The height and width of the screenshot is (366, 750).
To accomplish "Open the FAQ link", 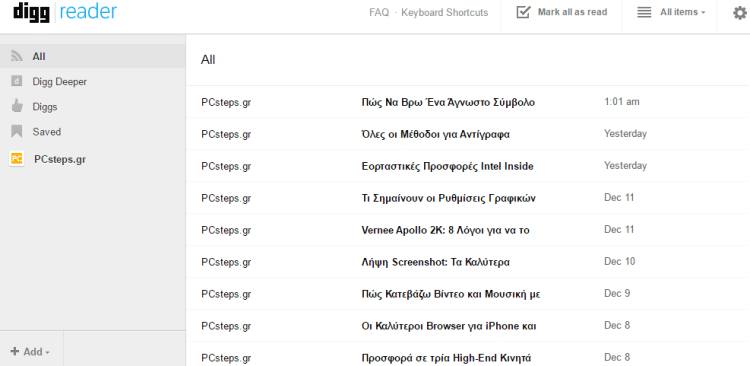I will tap(379, 12).
